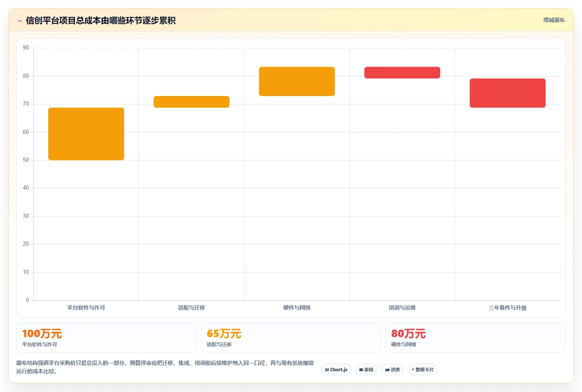This screenshot has width=582, height=392.
Task: Click the footer note starting with 瀑布结构强调
Action: 165,367
